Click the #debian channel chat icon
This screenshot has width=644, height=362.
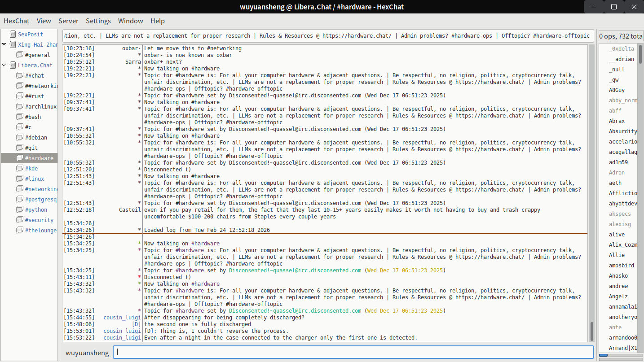pos(20,137)
